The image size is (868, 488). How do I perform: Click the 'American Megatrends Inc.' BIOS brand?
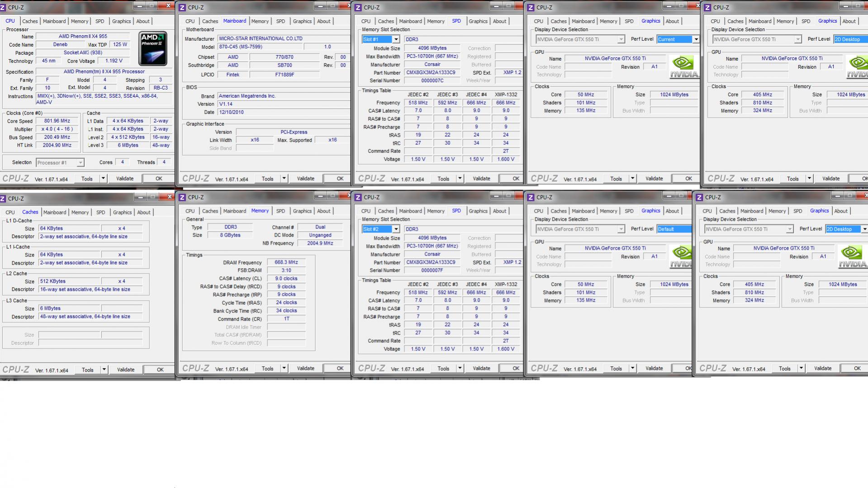point(284,96)
